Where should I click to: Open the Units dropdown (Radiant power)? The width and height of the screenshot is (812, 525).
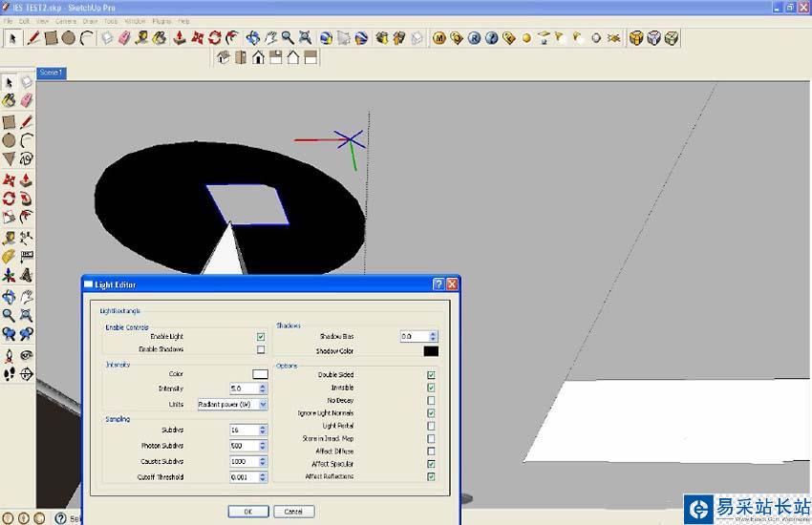click(x=232, y=404)
